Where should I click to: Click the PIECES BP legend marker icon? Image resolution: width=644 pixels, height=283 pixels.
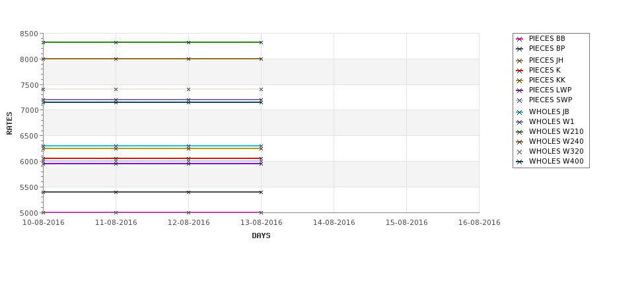(x=520, y=49)
